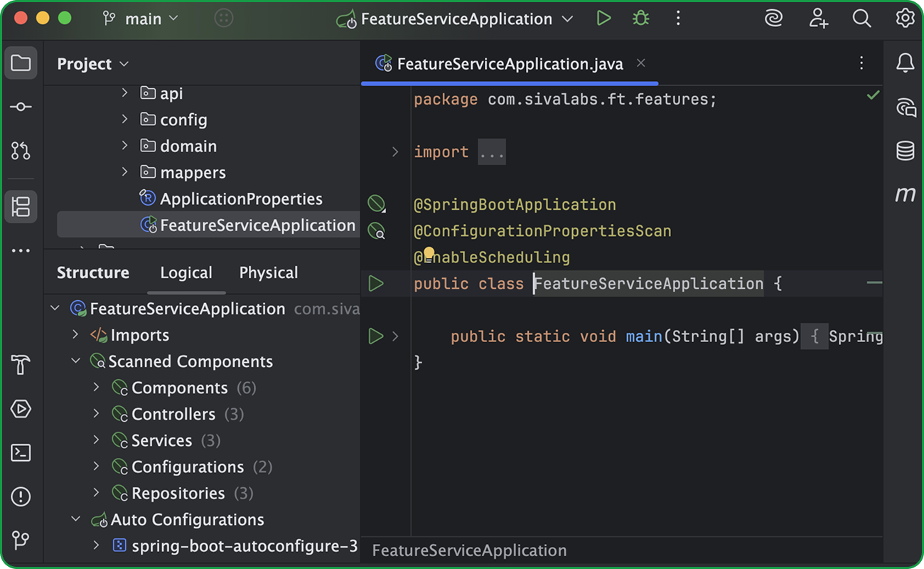Expand the Repositories node

point(97,492)
